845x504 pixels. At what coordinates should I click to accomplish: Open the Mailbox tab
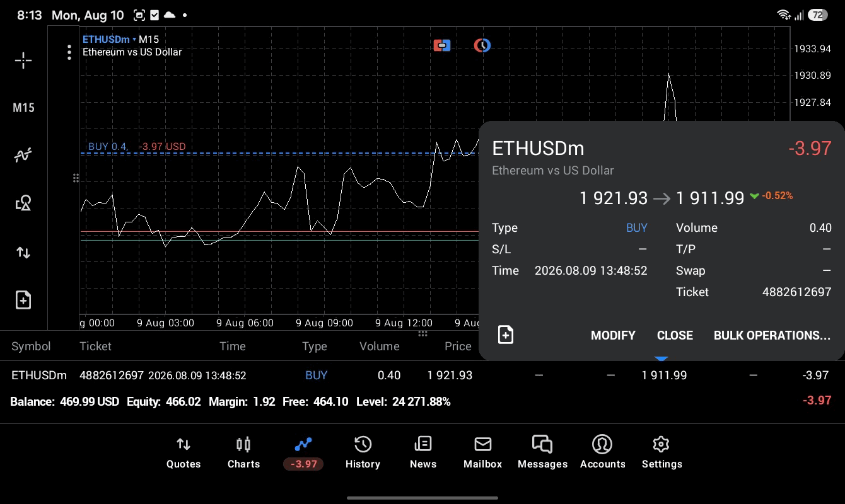pyautogui.click(x=483, y=452)
